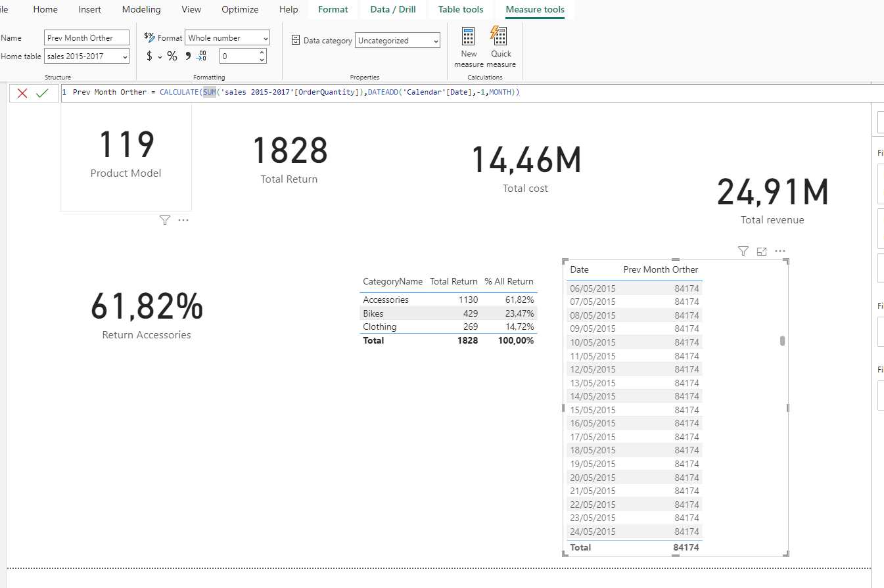Click Focus mode icon on date table
The width and height of the screenshot is (884, 588).
pyautogui.click(x=762, y=251)
